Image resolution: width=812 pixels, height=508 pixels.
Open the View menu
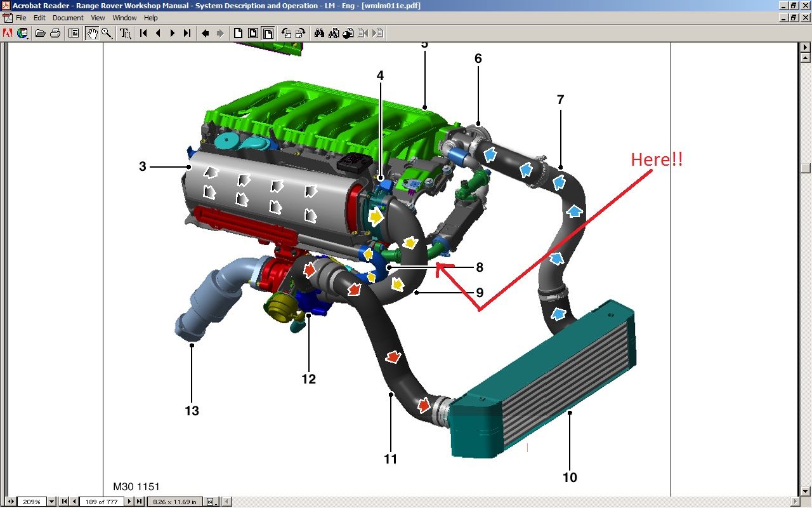tap(98, 18)
